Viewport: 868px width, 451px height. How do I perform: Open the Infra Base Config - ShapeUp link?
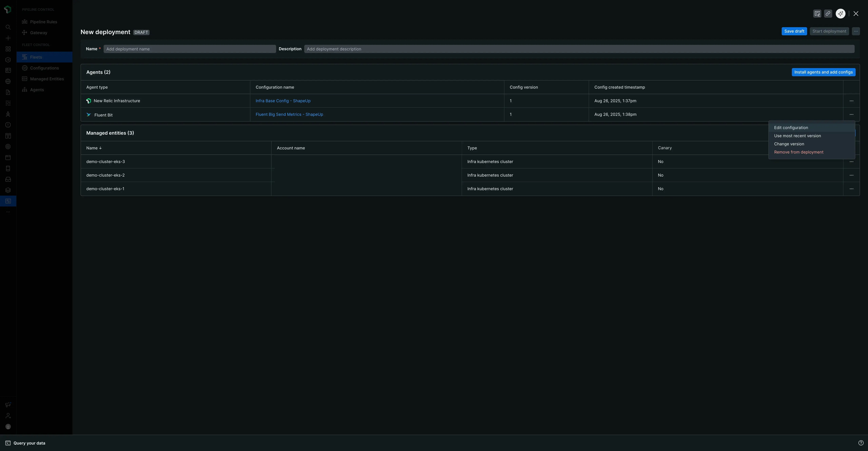[283, 101]
